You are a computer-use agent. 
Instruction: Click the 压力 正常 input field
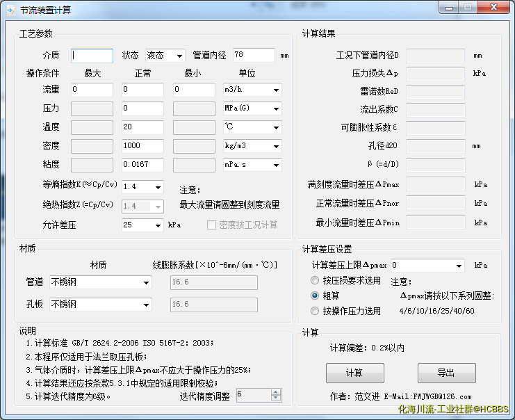(142, 108)
